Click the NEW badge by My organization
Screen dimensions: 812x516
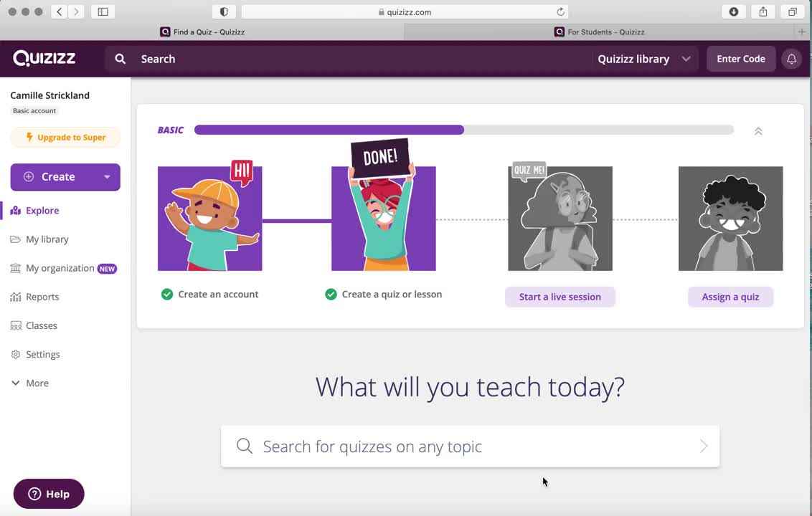point(107,269)
